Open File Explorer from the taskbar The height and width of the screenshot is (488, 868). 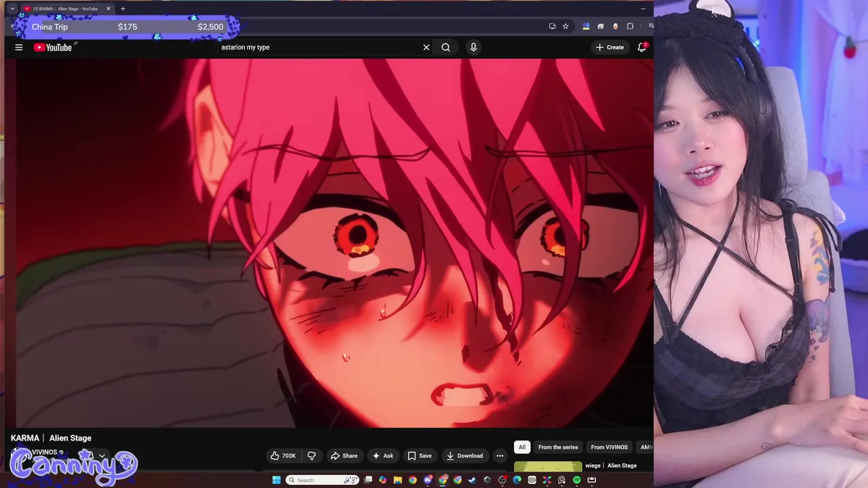point(397,480)
